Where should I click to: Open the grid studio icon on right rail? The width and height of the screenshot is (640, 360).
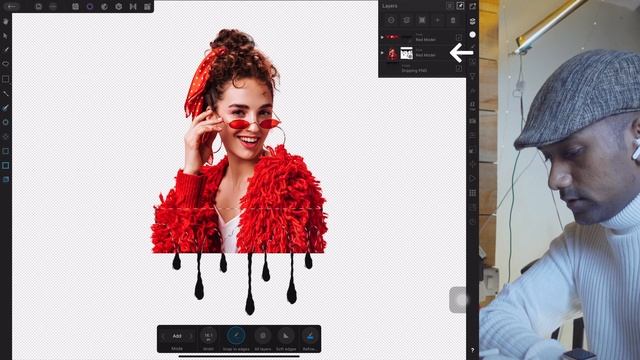coord(473,193)
